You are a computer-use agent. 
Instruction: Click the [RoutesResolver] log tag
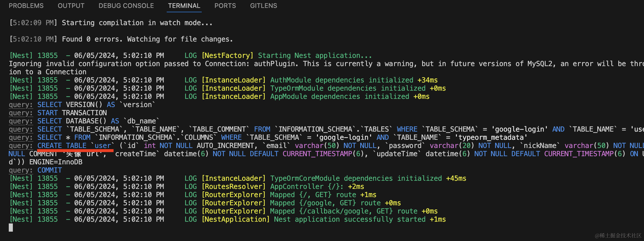click(234, 187)
